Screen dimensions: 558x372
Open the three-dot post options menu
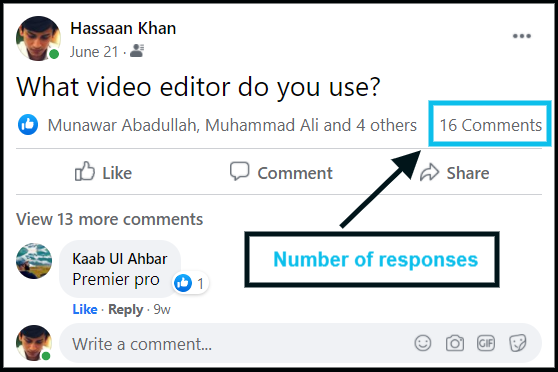pos(522,36)
